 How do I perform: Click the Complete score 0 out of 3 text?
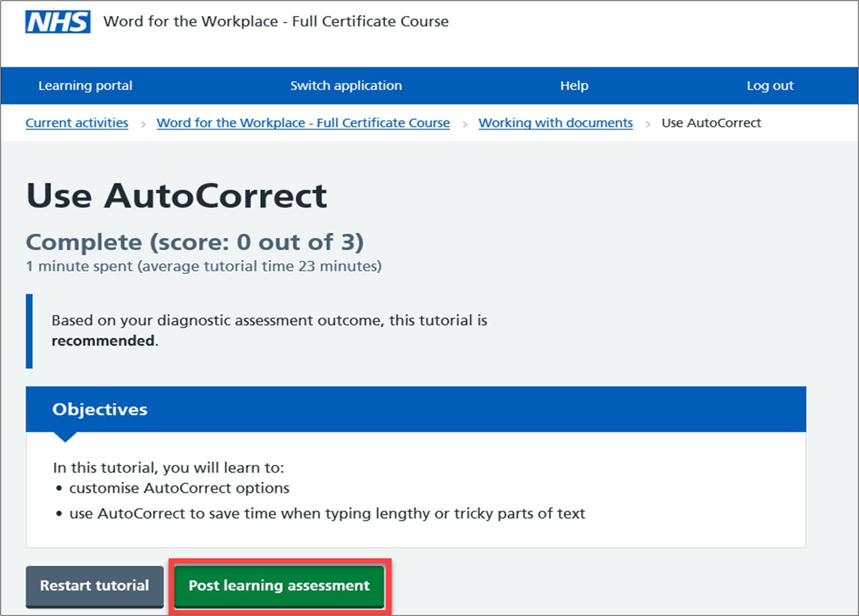click(195, 242)
